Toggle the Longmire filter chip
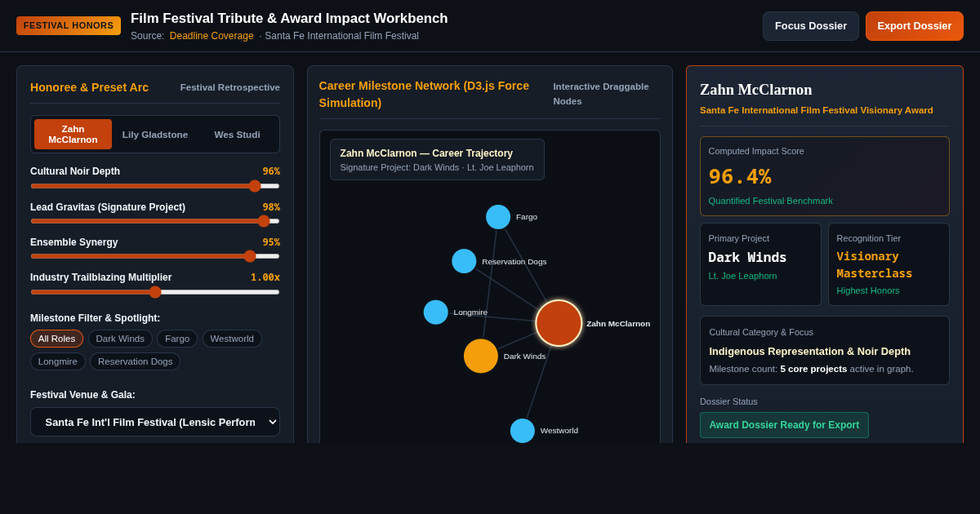The width and height of the screenshot is (980, 514). (x=58, y=361)
